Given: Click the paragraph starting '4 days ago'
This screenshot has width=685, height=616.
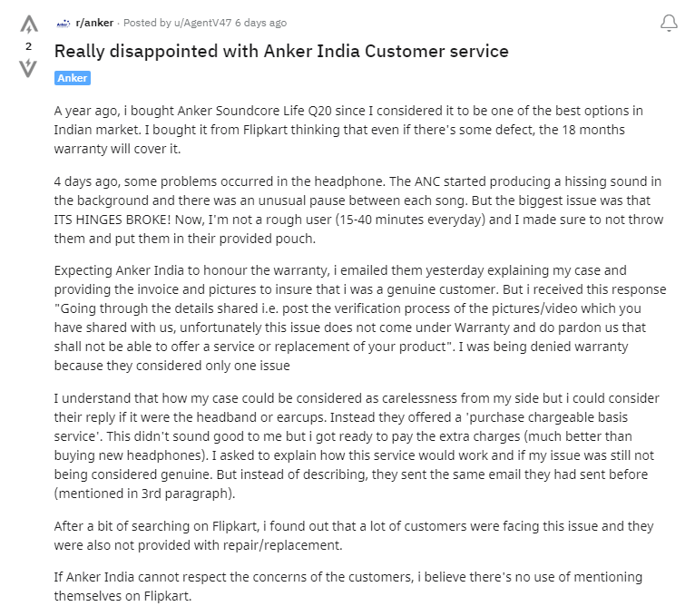Looking at the screenshot, I should (359, 210).
